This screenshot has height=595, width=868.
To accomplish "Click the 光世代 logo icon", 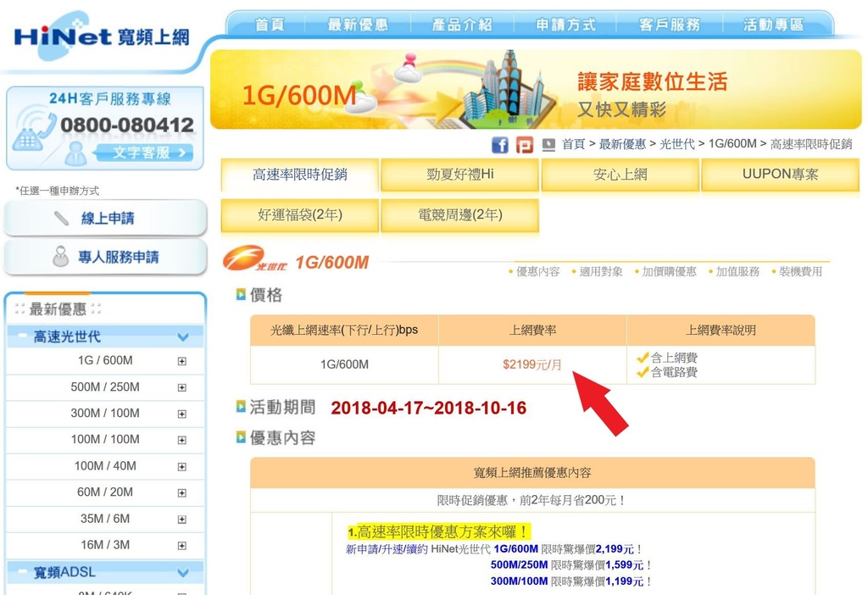I will click(256, 259).
